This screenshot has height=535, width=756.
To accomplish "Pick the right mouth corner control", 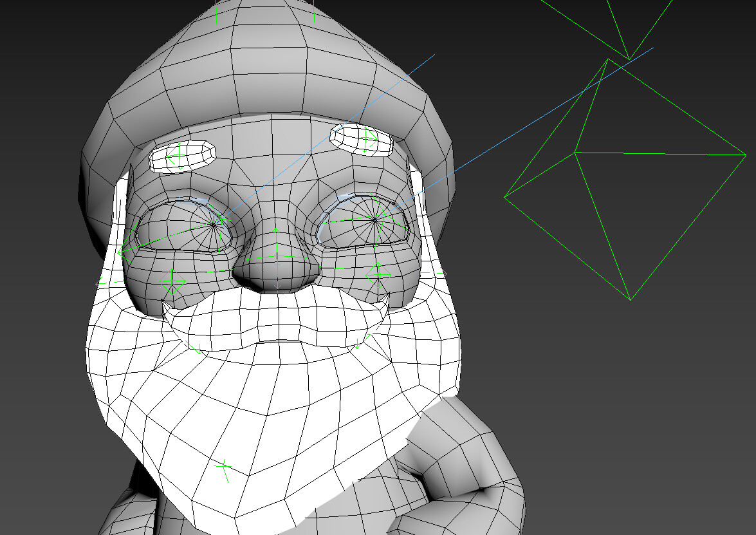I will pos(362,343).
